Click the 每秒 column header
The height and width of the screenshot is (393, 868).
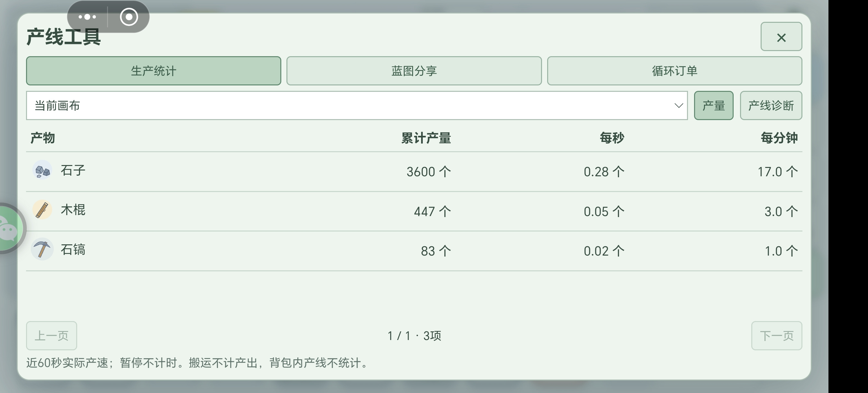click(x=612, y=138)
